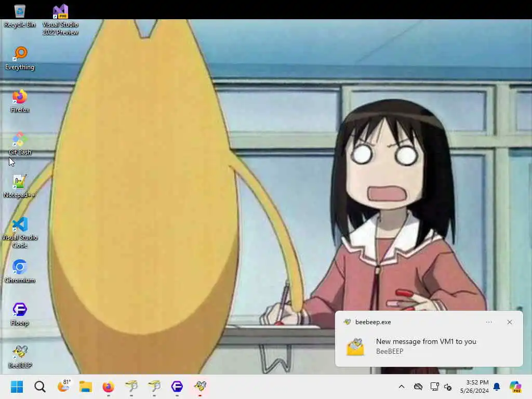This screenshot has width=532, height=399.
Task: Open File Explorer from the taskbar
Action: coord(86,387)
